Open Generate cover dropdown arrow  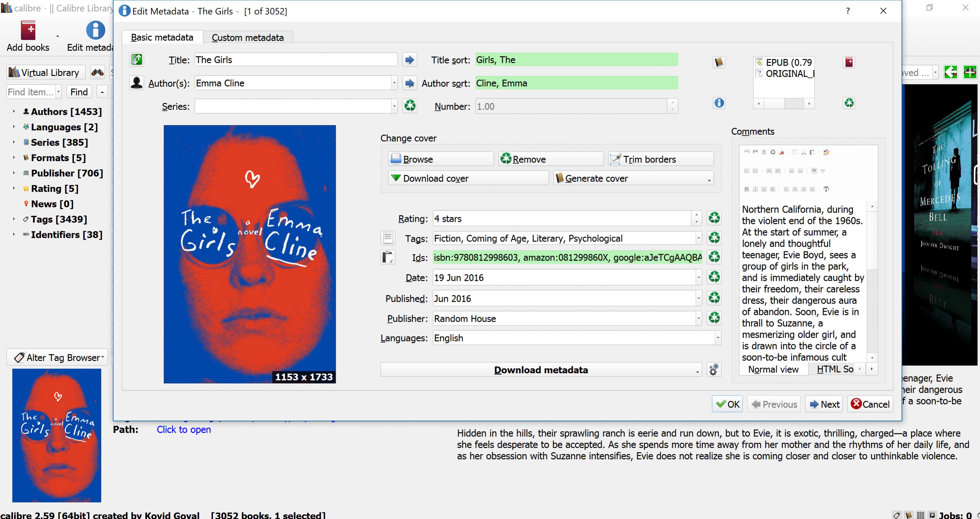pyautogui.click(x=709, y=180)
